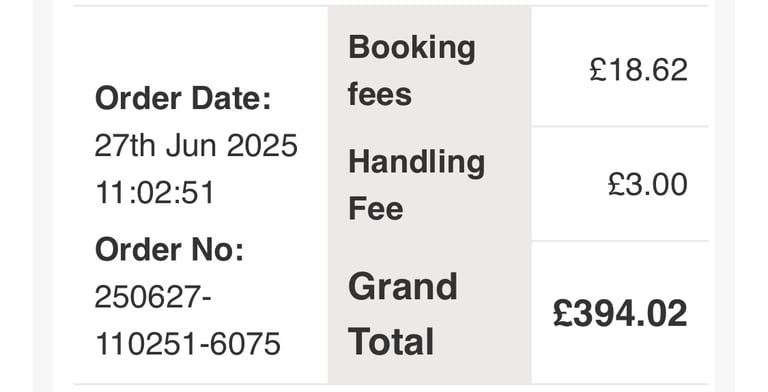Click the word "Order" in Order Date label
The height and width of the screenshot is (392, 768).
(138, 98)
